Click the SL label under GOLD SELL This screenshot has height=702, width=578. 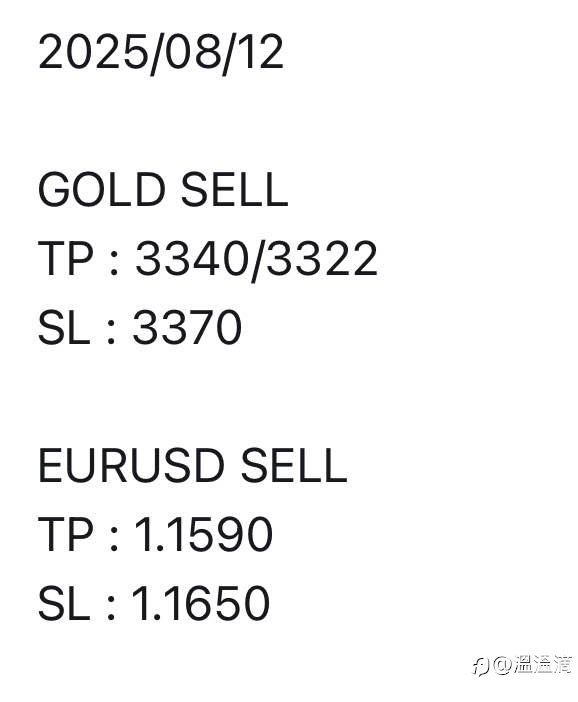(64, 327)
